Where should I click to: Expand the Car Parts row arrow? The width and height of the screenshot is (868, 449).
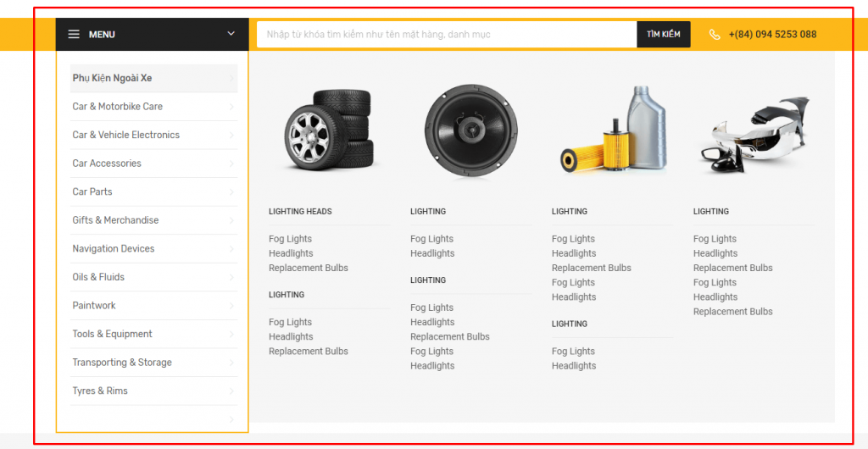[231, 192]
